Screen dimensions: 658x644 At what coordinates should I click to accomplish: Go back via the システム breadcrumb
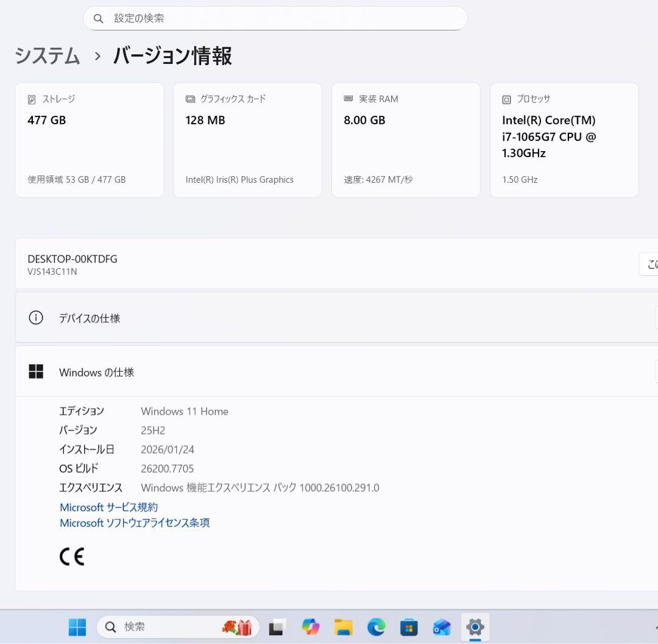(x=47, y=56)
